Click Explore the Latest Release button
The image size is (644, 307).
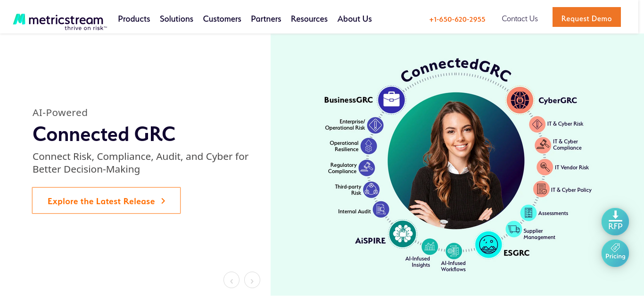pyautogui.click(x=106, y=200)
